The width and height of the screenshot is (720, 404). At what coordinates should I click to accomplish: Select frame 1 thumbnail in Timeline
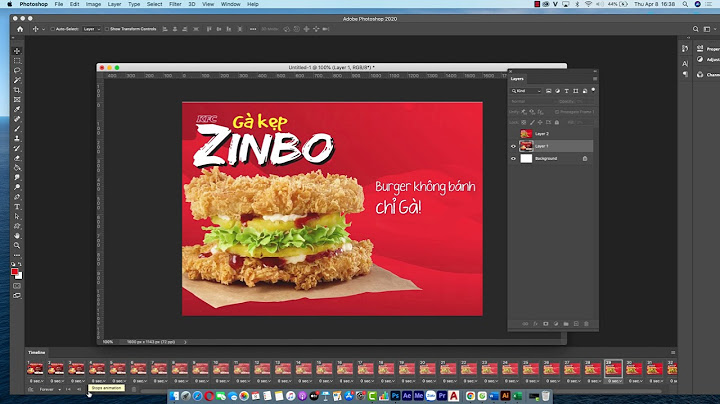click(x=35, y=368)
